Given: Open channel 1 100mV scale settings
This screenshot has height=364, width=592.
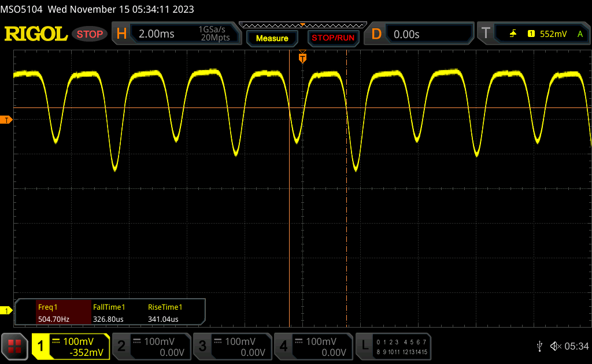Looking at the screenshot, I should (x=78, y=341).
